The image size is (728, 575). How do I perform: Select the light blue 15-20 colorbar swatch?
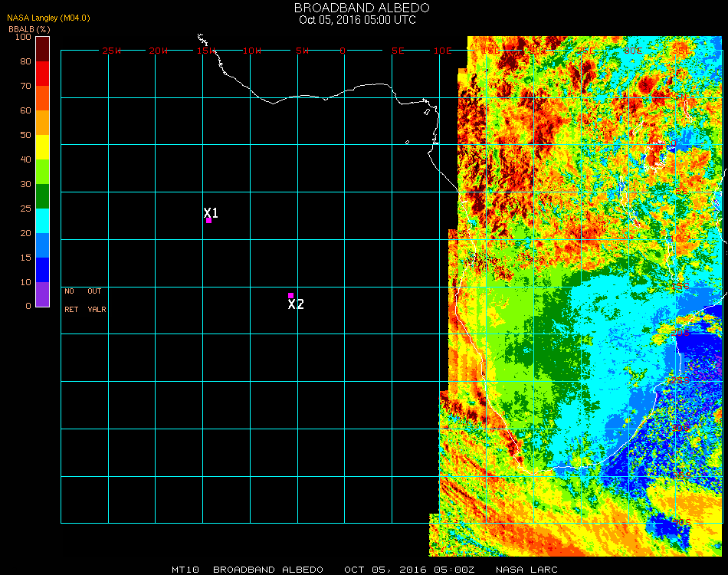[43, 245]
